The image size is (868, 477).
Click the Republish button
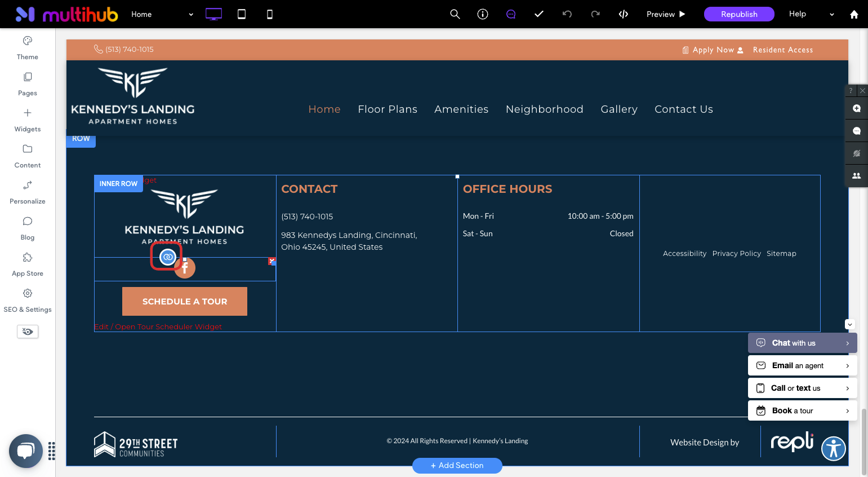[x=739, y=14]
